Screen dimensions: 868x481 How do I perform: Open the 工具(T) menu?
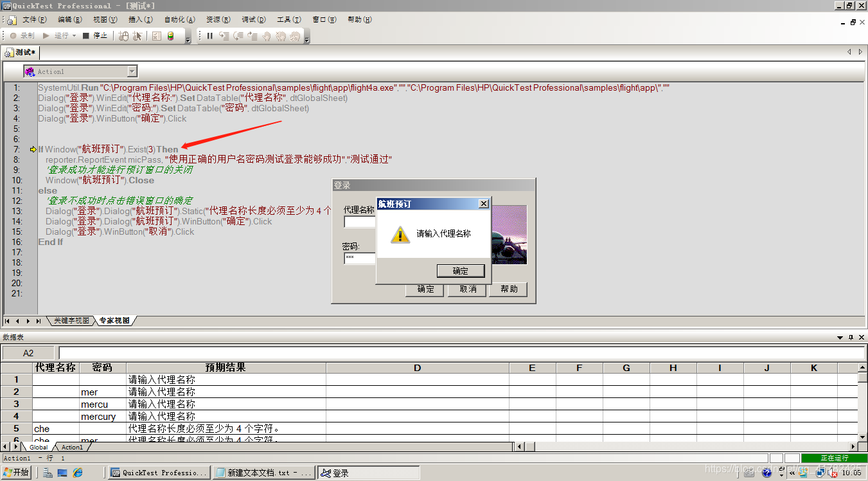tap(288, 20)
